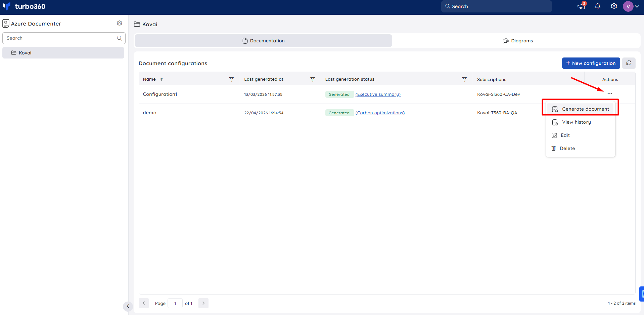Open the Carbon optimizations link

point(380,113)
